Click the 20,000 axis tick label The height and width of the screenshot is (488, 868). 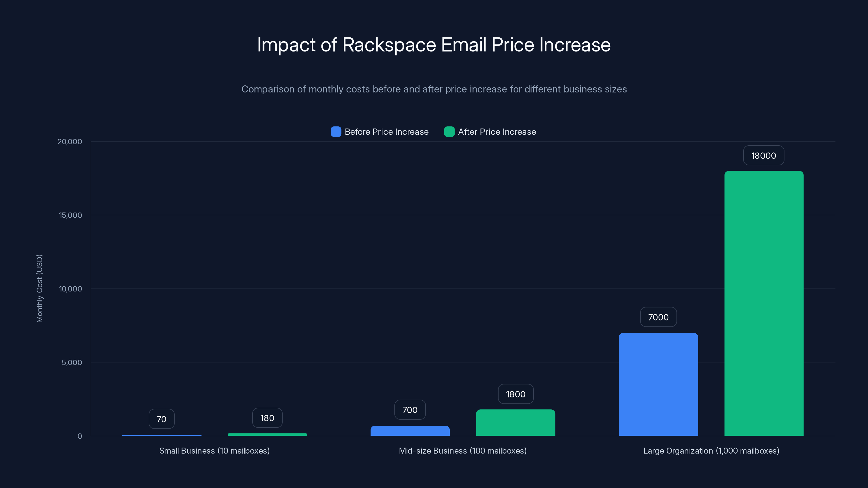(x=70, y=142)
